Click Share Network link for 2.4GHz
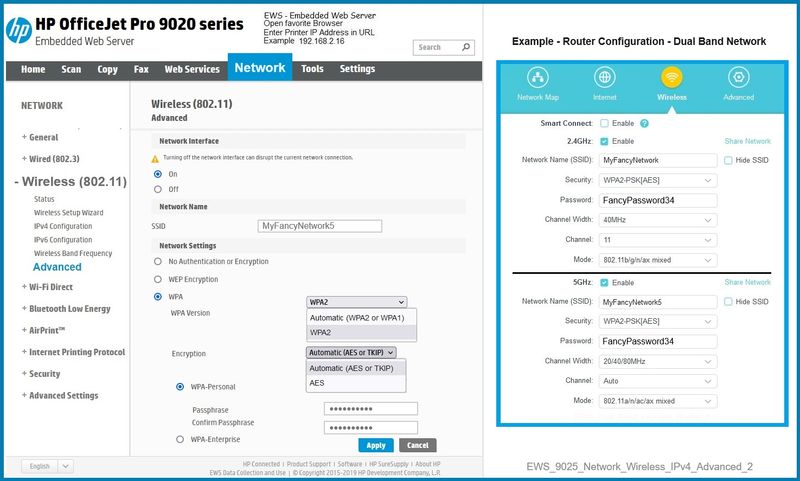800x481 pixels. tap(747, 141)
